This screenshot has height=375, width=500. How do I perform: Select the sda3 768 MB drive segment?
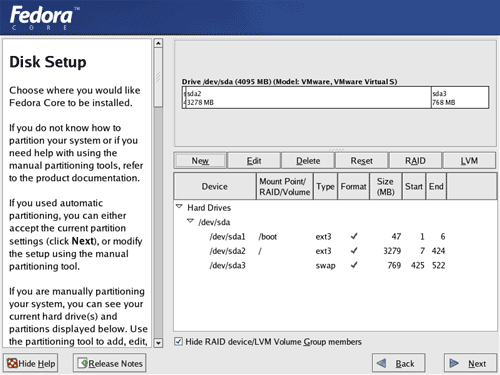[460, 98]
